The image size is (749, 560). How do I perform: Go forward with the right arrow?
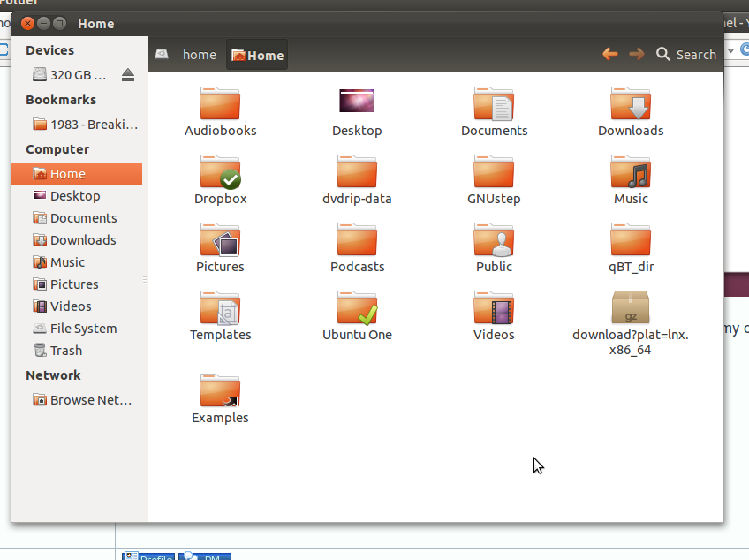click(x=636, y=54)
